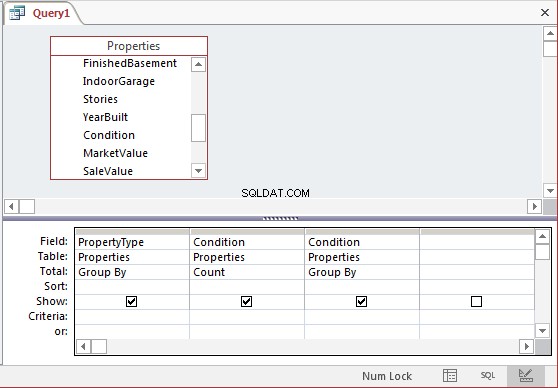The image size is (558, 388).
Task: Click Condition field cell in second column
Action: click(x=247, y=242)
